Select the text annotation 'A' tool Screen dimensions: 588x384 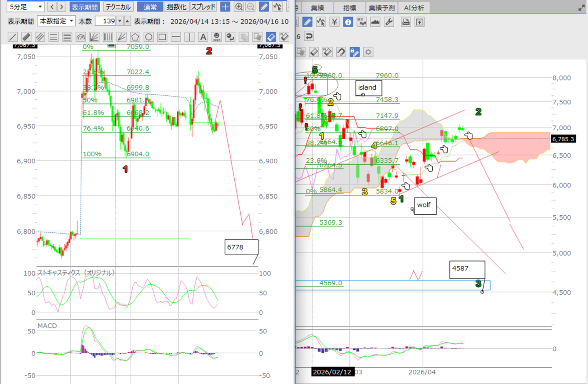pyautogui.click(x=203, y=37)
